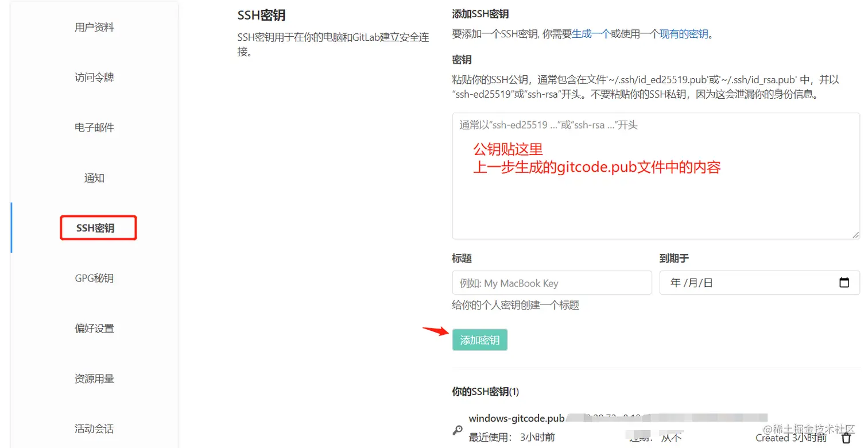
Task: Follow the 生成一个 link
Action: tap(591, 34)
